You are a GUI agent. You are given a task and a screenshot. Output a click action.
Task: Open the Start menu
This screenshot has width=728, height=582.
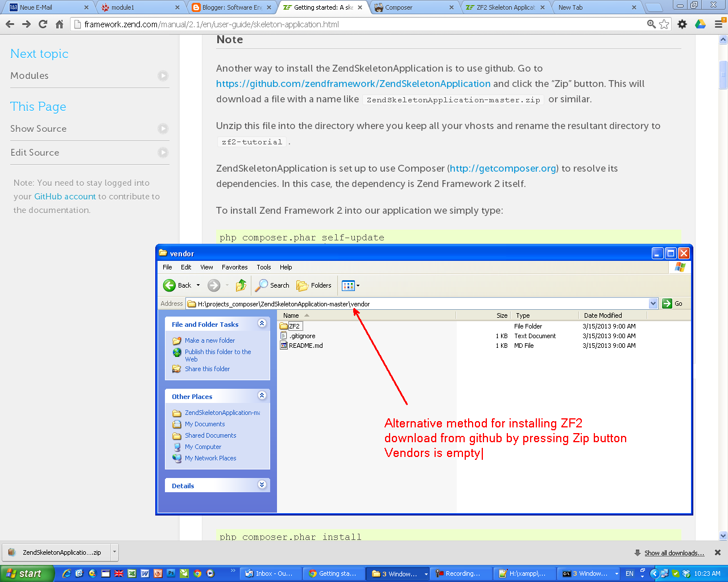tap(27, 573)
